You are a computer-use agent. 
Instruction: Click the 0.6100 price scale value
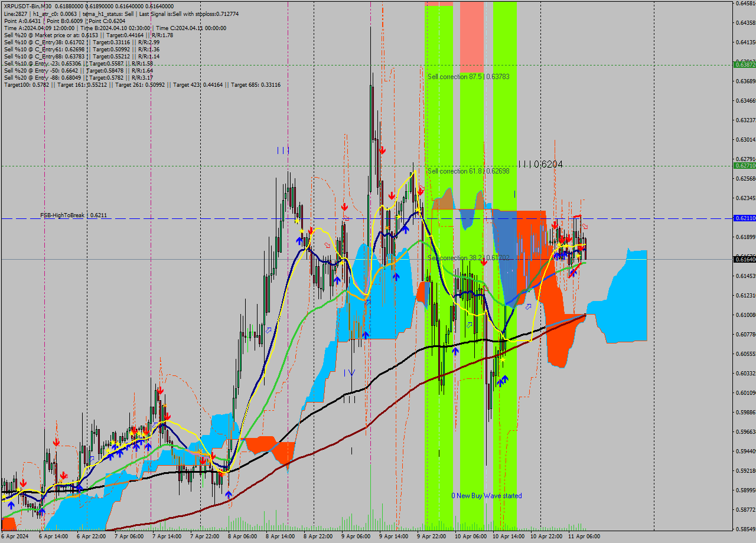[746, 315]
